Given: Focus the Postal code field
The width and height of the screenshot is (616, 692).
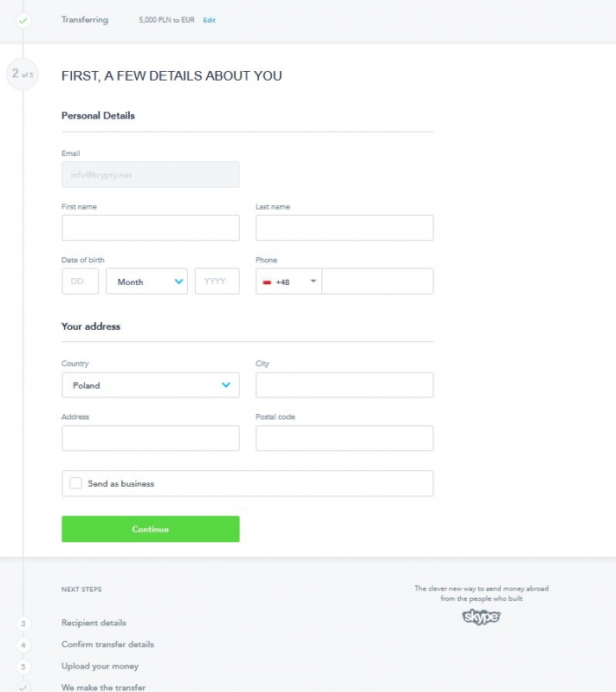Looking at the screenshot, I should pyautogui.click(x=344, y=438).
